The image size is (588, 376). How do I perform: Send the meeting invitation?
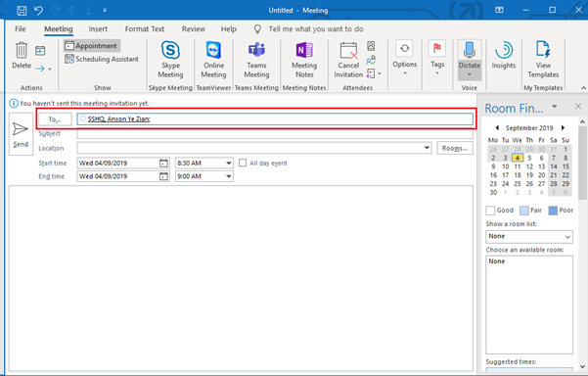(21, 134)
